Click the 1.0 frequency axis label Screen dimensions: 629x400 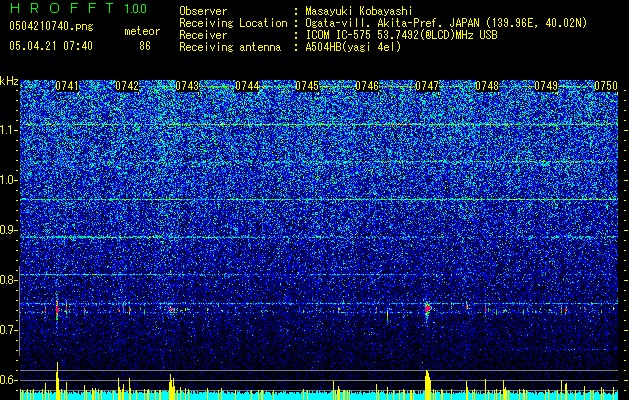(x=9, y=180)
